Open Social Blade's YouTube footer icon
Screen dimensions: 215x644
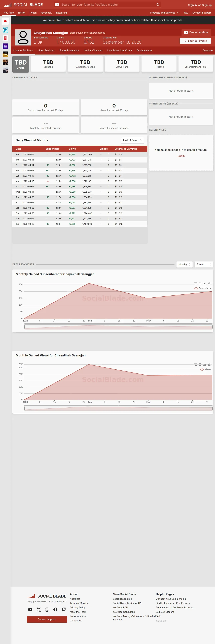(30, 610)
